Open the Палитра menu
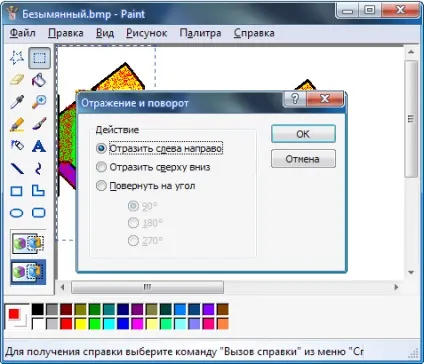Viewport: 424px width, 364px height. point(200,33)
